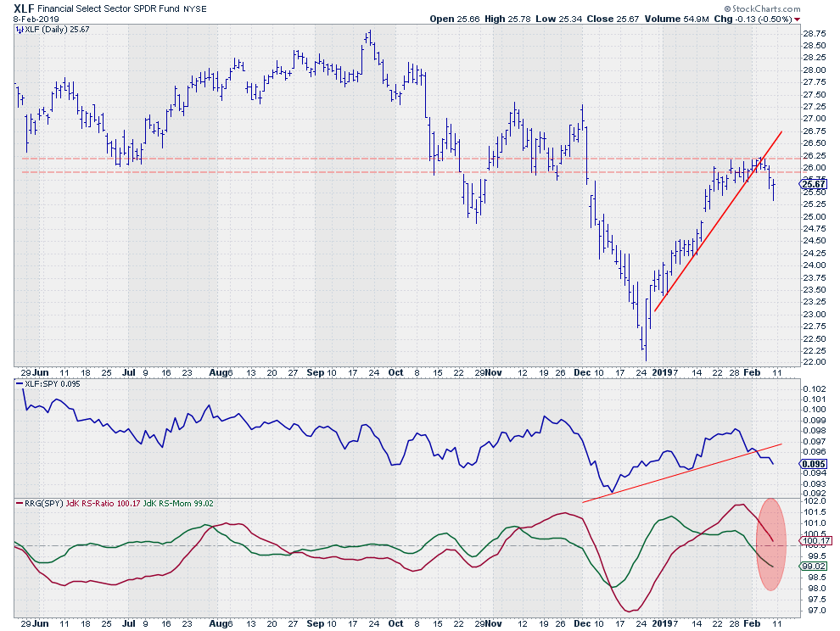Click the 99.02 RS-Mom value tag
Image resolution: width=840 pixels, height=631 pixels.
click(x=813, y=567)
